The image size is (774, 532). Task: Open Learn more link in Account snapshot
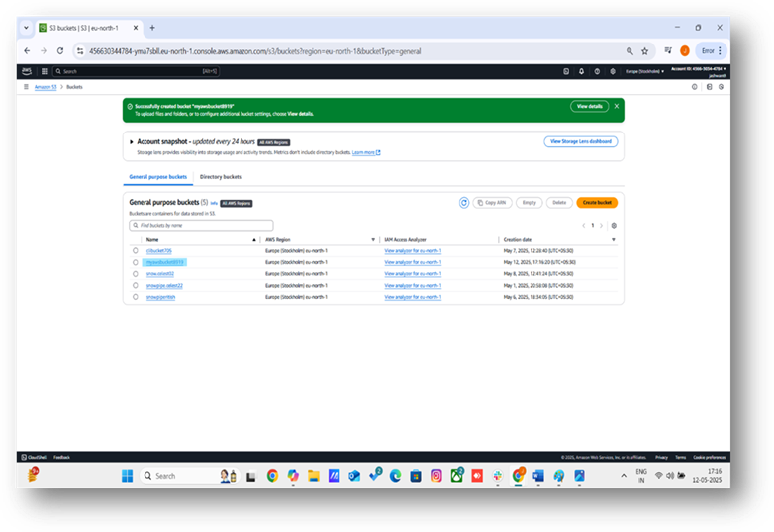click(366, 153)
